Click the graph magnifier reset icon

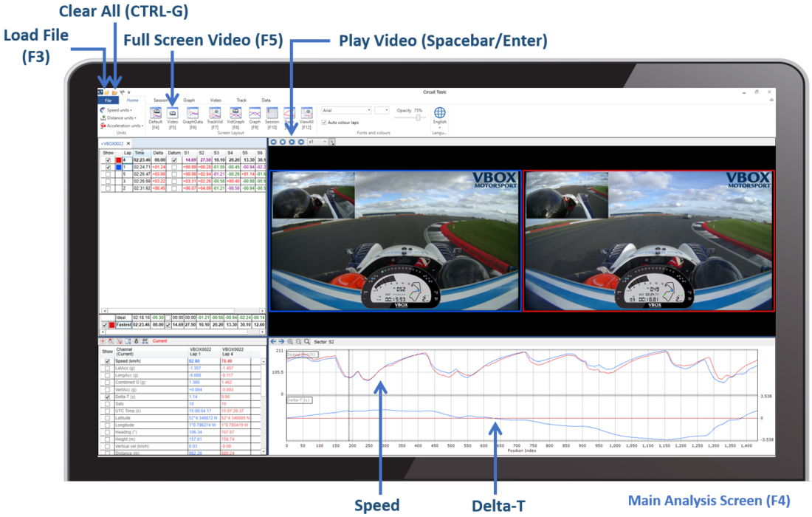[307, 342]
